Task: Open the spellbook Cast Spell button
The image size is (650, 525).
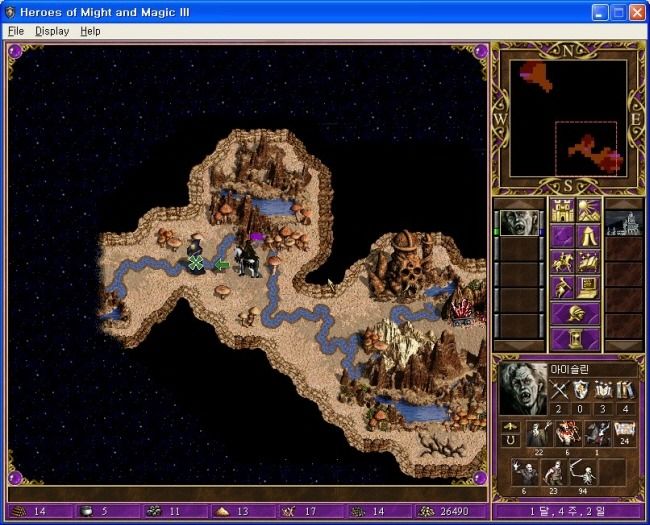Action: pos(588,262)
